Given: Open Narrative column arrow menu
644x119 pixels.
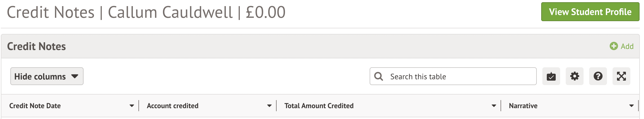Looking at the screenshot, I should (631, 106).
